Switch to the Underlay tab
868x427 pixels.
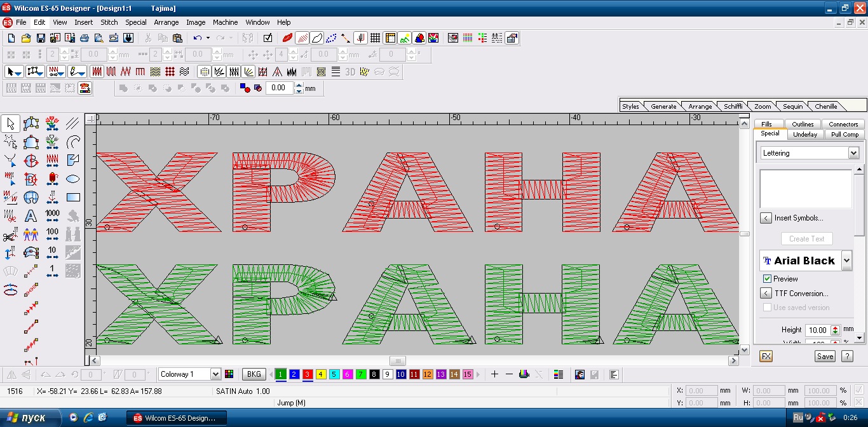(805, 134)
